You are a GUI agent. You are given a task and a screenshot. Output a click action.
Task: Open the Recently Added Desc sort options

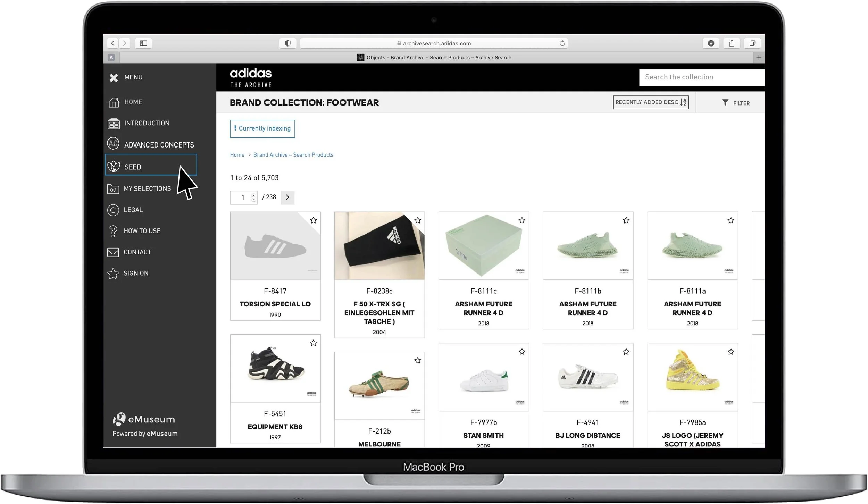pyautogui.click(x=651, y=102)
